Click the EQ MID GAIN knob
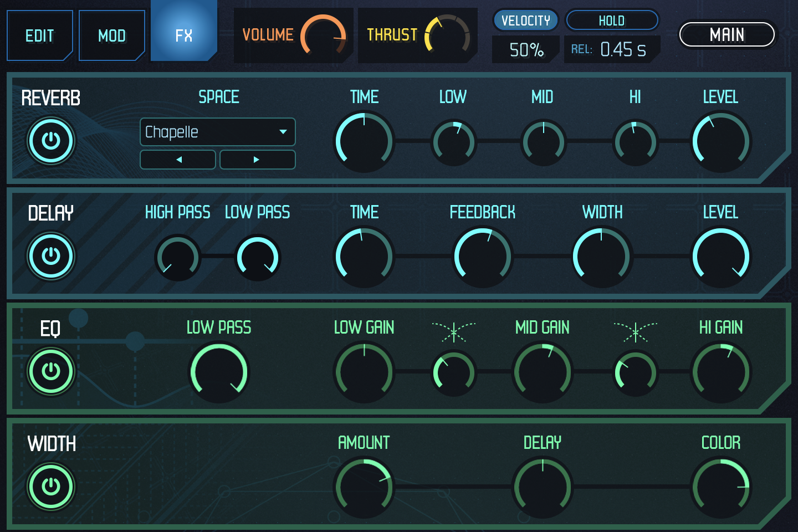The width and height of the screenshot is (798, 532). coord(543,372)
